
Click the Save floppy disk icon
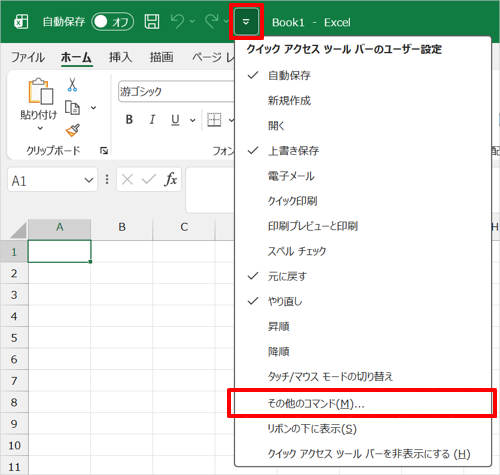click(x=152, y=22)
